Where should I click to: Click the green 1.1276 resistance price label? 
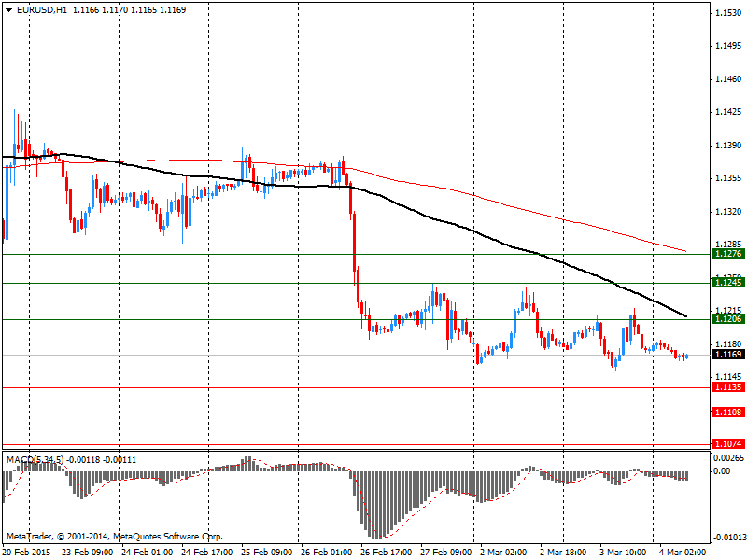click(728, 254)
